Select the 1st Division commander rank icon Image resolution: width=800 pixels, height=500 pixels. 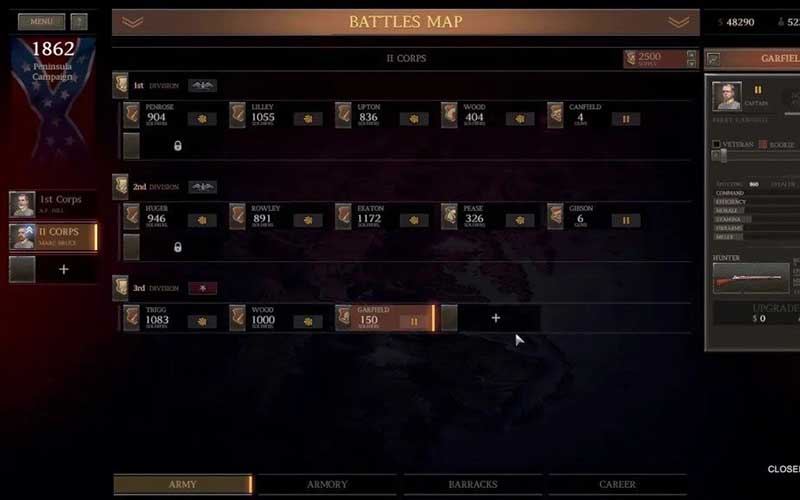(x=203, y=86)
